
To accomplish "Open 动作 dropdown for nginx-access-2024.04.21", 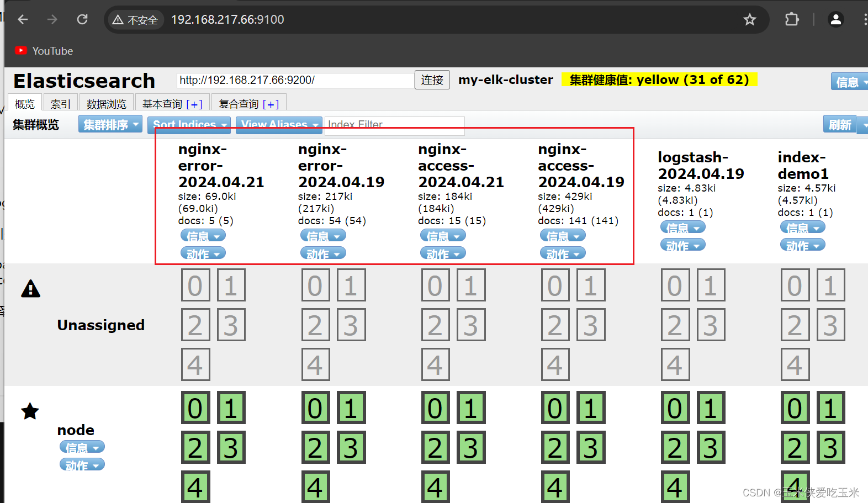I will (443, 254).
